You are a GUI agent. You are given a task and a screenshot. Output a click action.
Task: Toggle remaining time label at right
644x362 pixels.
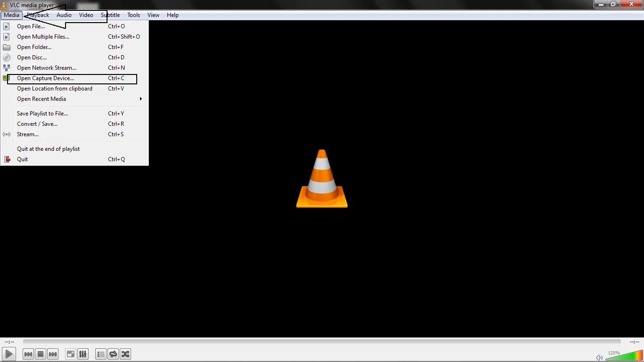pos(634,342)
